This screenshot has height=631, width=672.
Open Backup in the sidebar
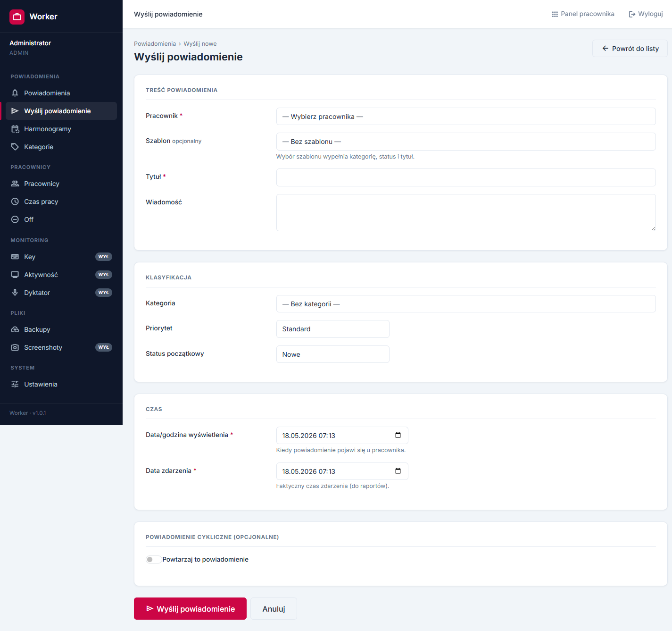tap(61, 329)
